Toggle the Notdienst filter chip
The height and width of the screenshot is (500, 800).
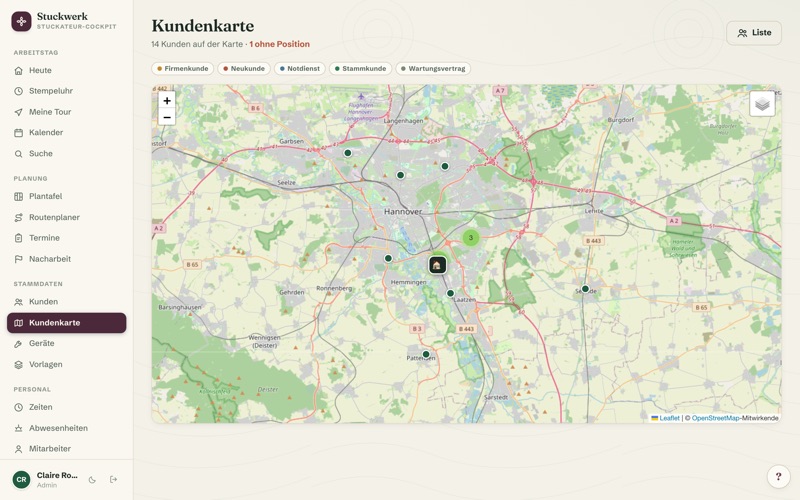click(299, 68)
